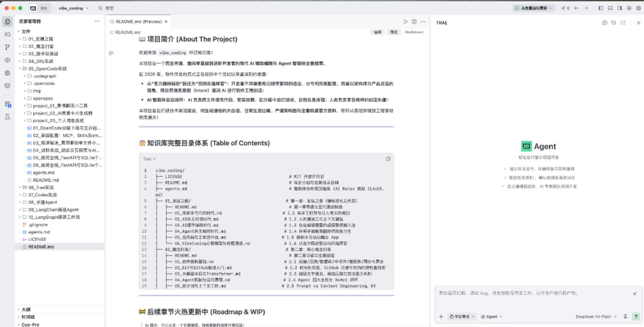The image size is (644, 327).
Task: Open the Source Control branch icon
Action: [x=8, y=47]
